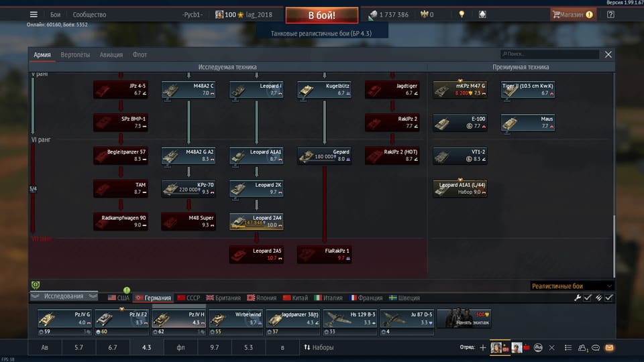Toggle the ammo auto-refill icon
This screenshot has width=644, height=362.
pos(598,298)
